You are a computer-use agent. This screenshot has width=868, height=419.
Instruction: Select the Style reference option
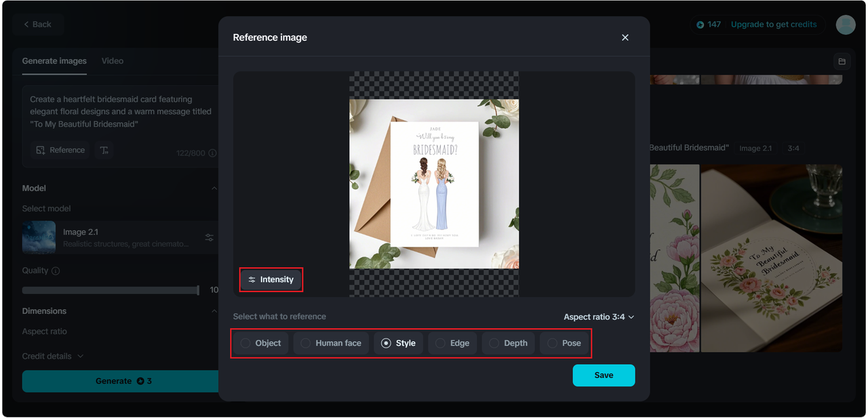click(x=399, y=343)
